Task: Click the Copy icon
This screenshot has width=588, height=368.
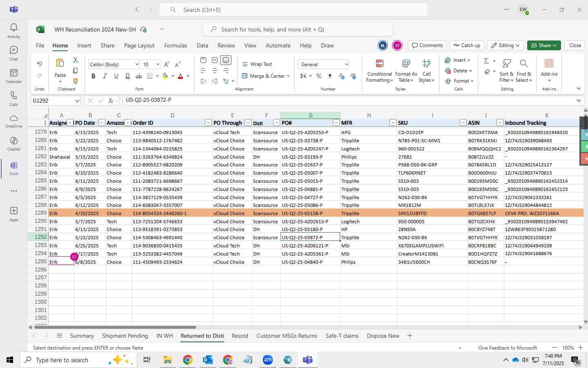Action: 76,71
